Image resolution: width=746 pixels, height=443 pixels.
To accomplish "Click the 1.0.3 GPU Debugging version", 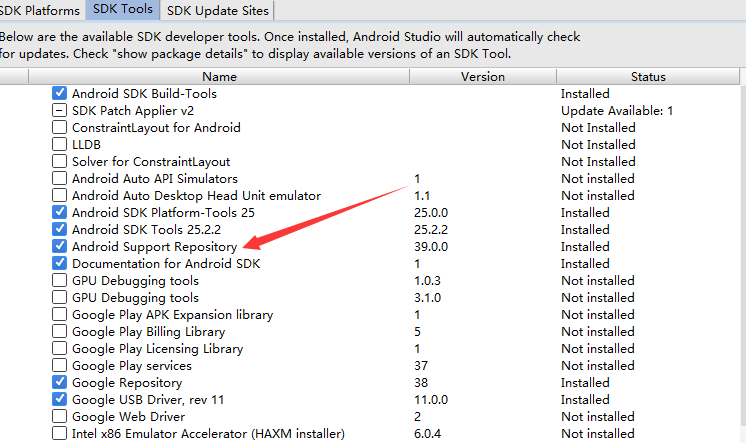I will (x=428, y=281).
